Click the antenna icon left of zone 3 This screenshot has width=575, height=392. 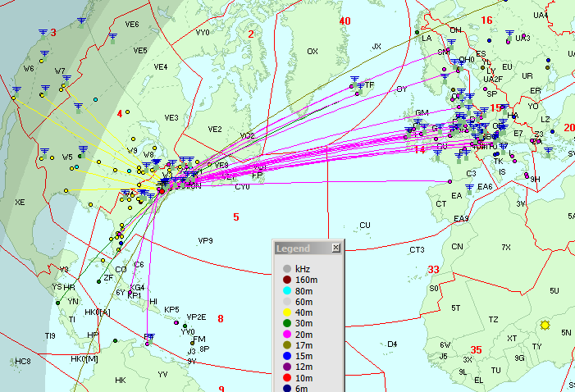43,34
